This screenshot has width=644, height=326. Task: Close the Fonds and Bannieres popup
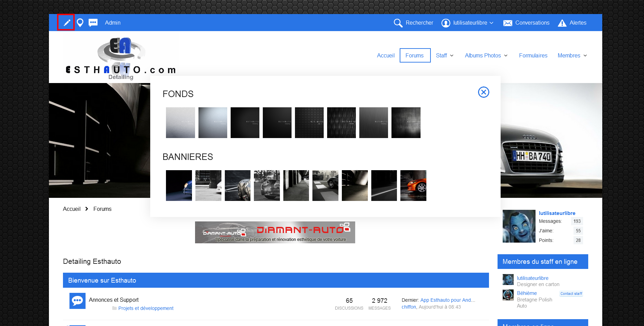click(x=484, y=92)
